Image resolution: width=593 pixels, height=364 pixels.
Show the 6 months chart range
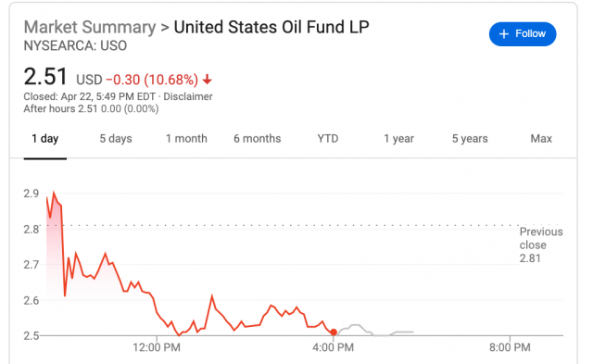258,139
